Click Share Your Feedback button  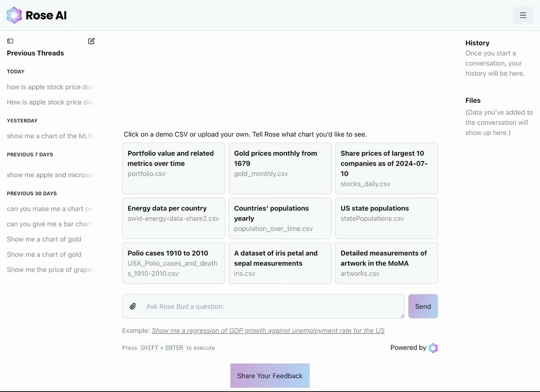pos(270,376)
